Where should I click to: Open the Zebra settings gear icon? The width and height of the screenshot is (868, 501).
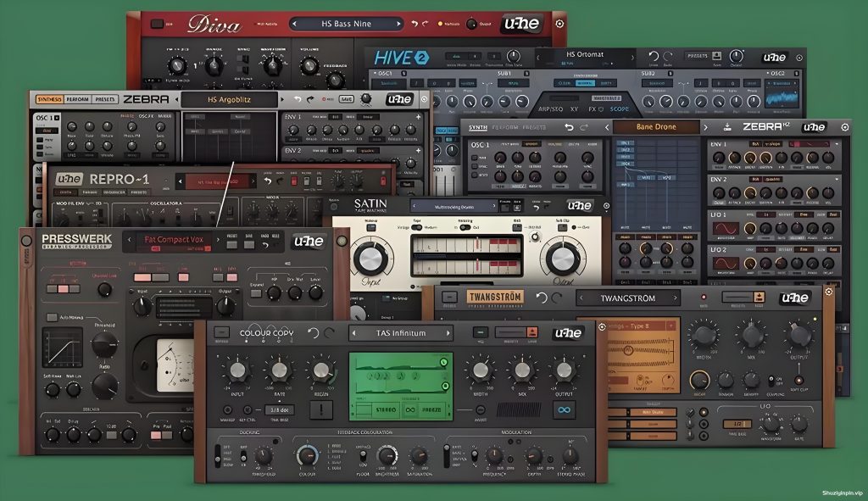pyautogui.click(x=424, y=100)
